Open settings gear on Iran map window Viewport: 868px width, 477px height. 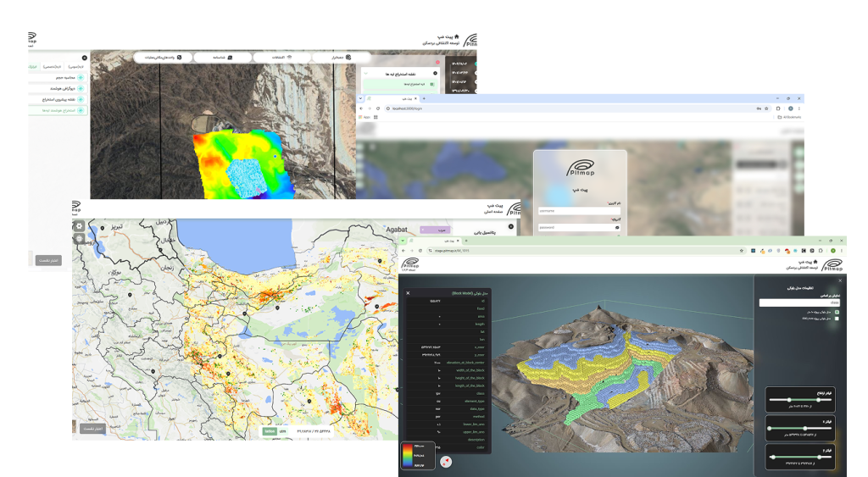click(x=80, y=226)
